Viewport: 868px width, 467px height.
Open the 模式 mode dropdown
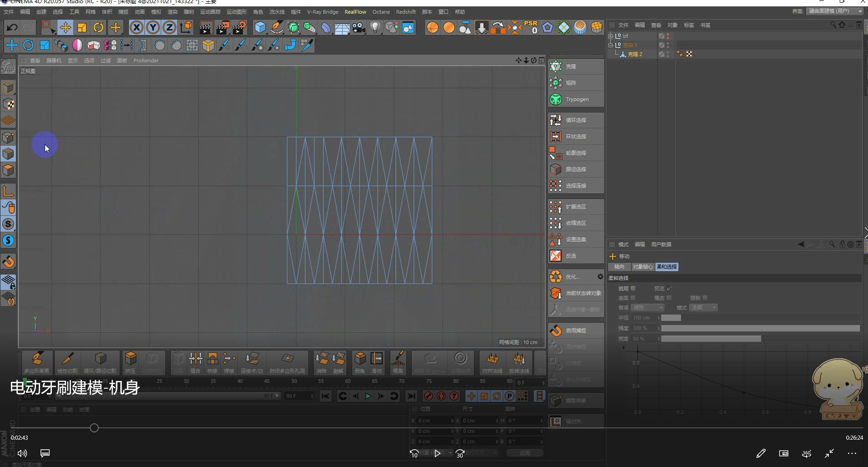(x=704, y=308)
